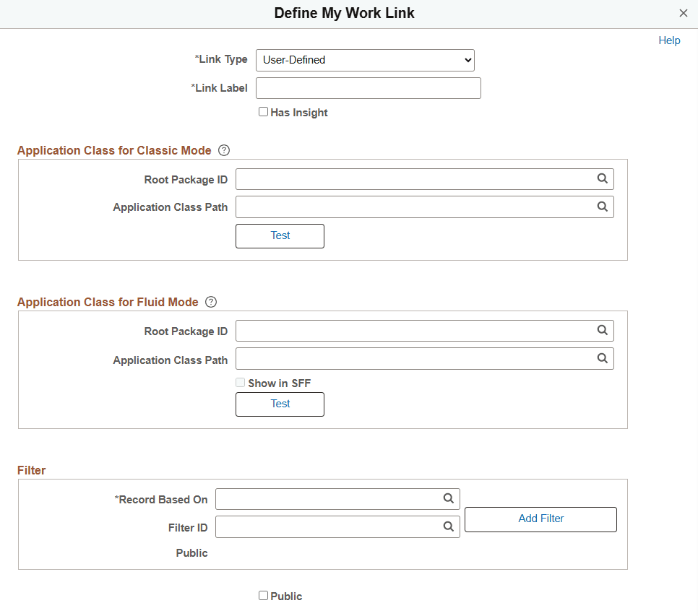
Task: Click the help icon beside Application Class for Classic Mode
Action: 224,150
